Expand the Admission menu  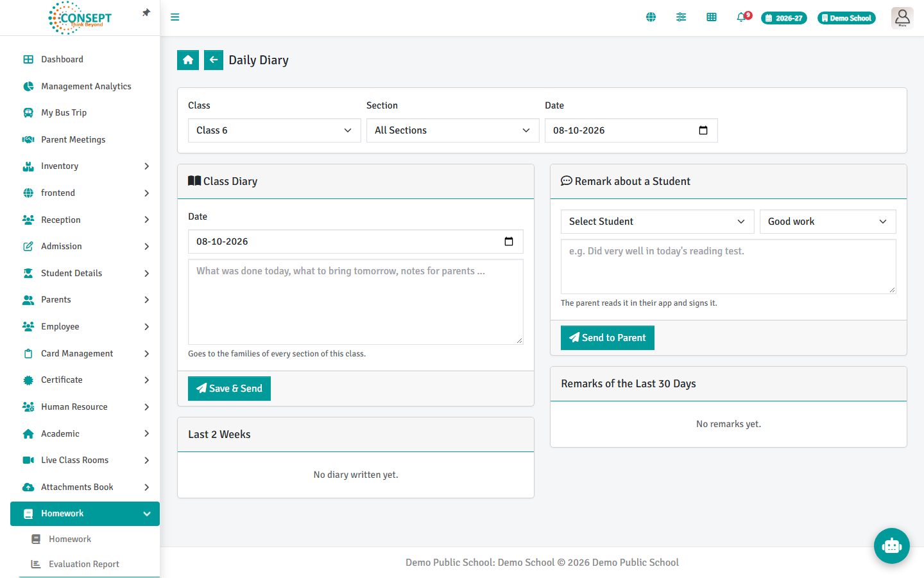click(x=85, y=247)
